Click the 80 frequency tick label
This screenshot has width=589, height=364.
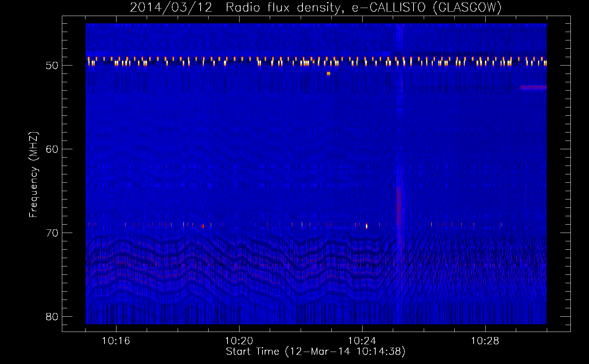point(52,317)
